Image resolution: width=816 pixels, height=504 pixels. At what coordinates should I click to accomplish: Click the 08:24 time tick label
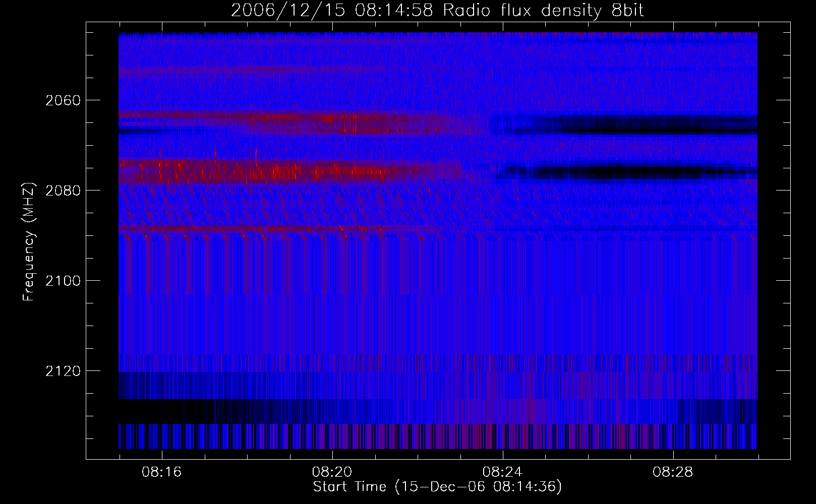coord(503,472)
